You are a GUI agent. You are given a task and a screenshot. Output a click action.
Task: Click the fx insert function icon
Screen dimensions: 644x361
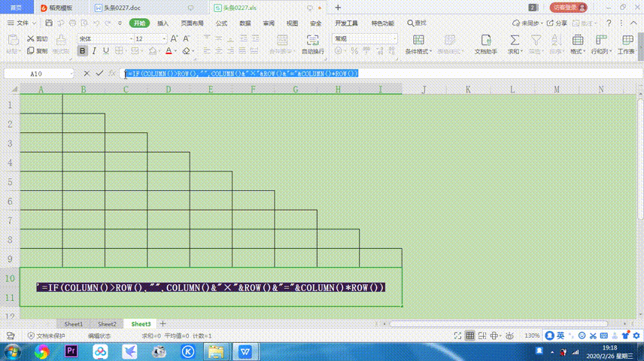pyautogui.click(x=112, y=74)
